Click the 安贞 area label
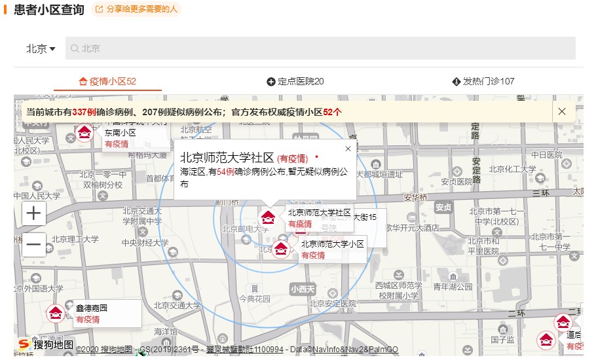The width and height of the screenshot is (596, 364). click(x=443, y=208)
